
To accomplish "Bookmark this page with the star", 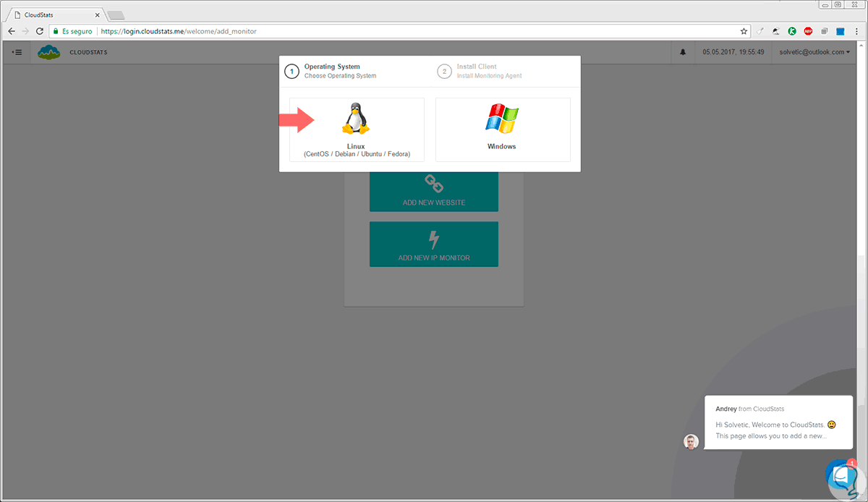I will [x=744, y=31].
